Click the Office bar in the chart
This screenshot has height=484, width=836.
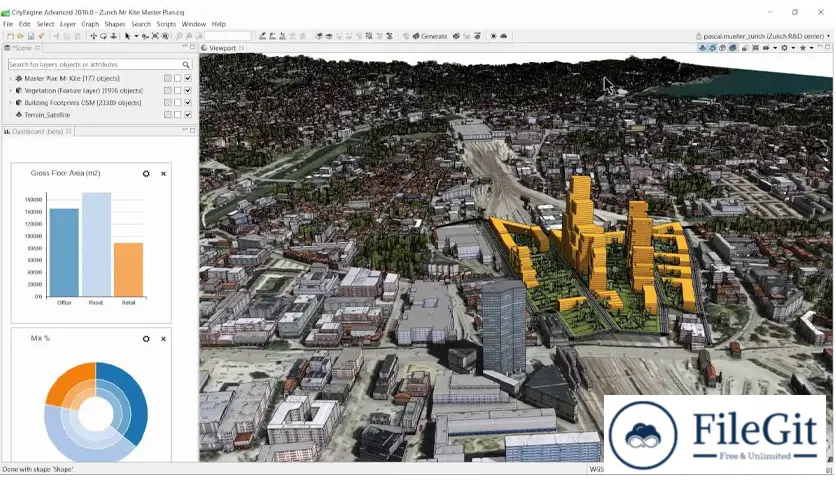tap(64, 253)
